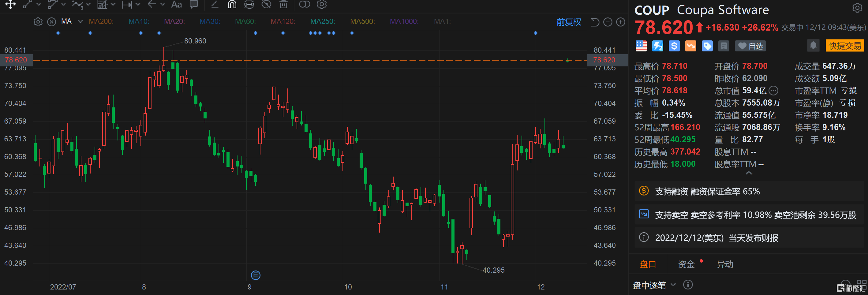This screenshot has width=868, height=295.
Task: Open the comment bubble annotation tool
Action: [x=194, y=4]
